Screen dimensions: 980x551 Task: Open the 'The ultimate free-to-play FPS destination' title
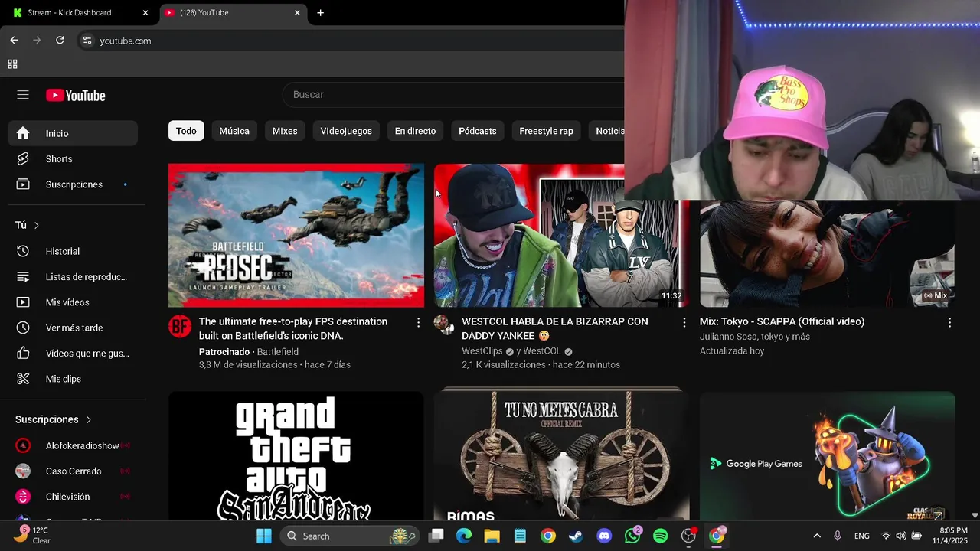click(x=293, y=328)
